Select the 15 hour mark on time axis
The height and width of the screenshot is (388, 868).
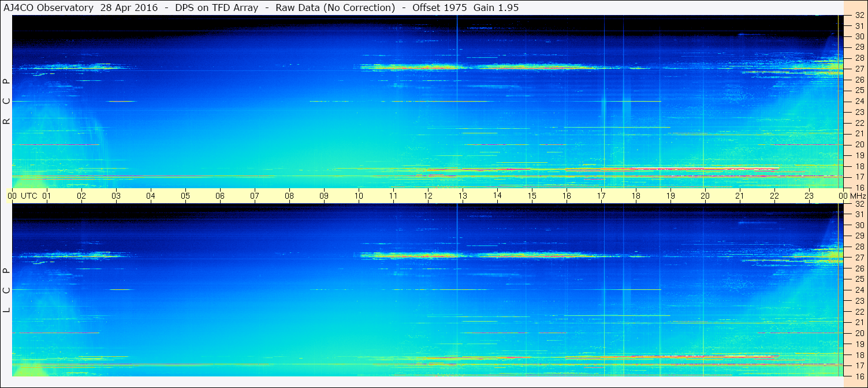[532, 196]
